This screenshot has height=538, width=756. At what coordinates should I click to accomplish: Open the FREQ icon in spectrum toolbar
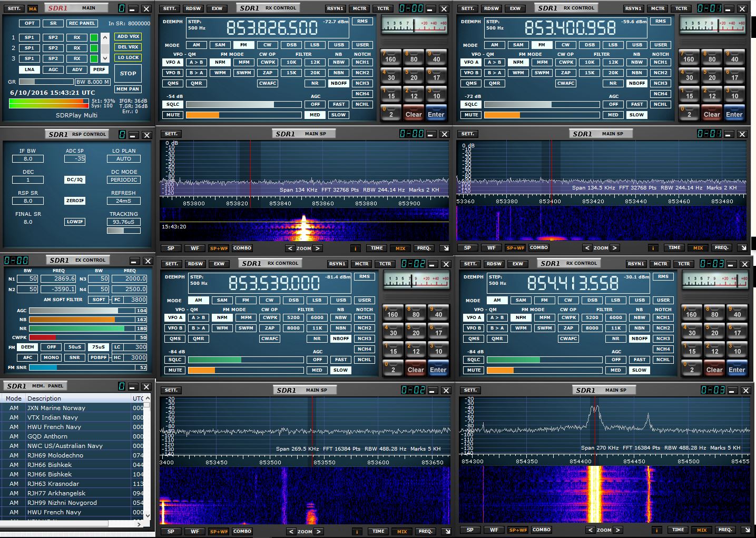tap(424, 247)
